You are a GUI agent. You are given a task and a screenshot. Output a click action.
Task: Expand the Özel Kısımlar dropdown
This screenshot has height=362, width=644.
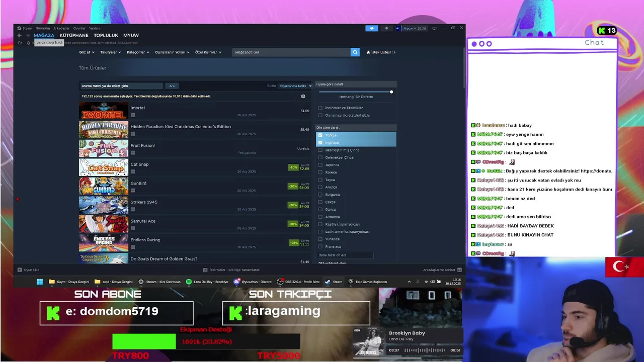(x=208, y=52)
